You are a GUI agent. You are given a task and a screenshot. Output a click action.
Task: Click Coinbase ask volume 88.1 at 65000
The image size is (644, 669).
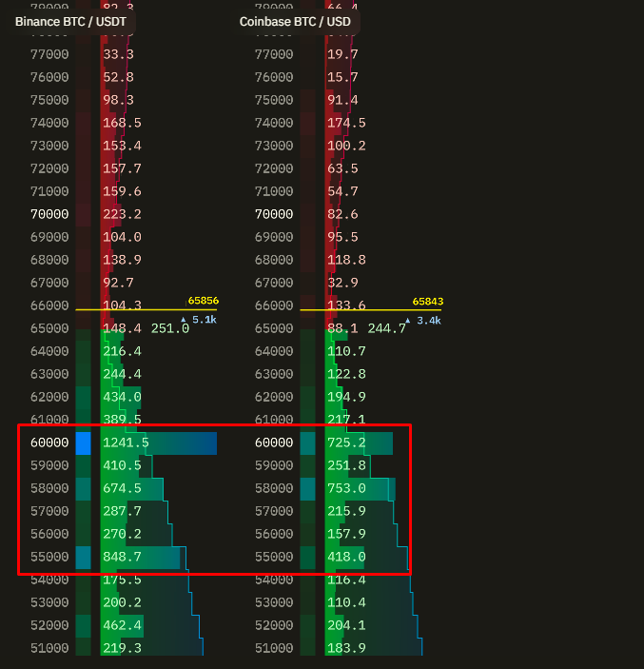pos(342,328)
